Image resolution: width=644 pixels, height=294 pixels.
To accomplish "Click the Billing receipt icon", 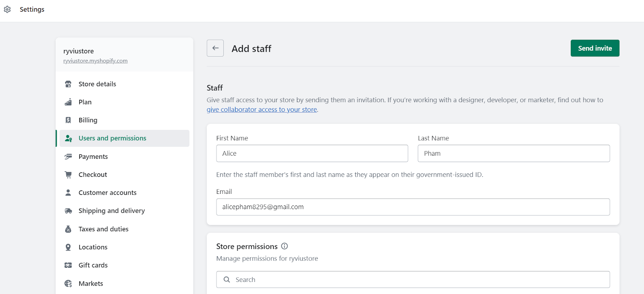I will point(68,120).
